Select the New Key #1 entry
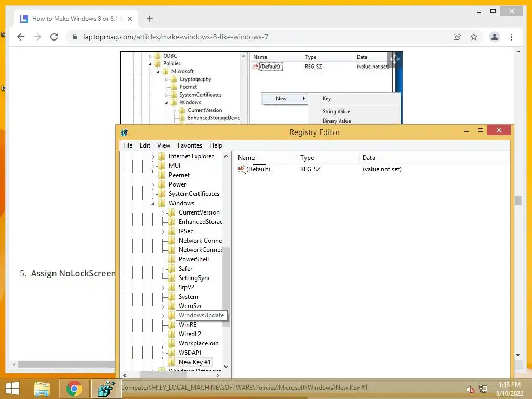 [x=194, y=362]
